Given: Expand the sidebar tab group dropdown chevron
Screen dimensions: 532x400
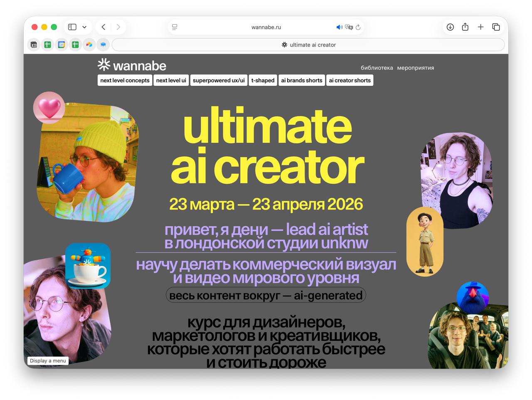Looking at the screenshot, I should click(84, 27).
